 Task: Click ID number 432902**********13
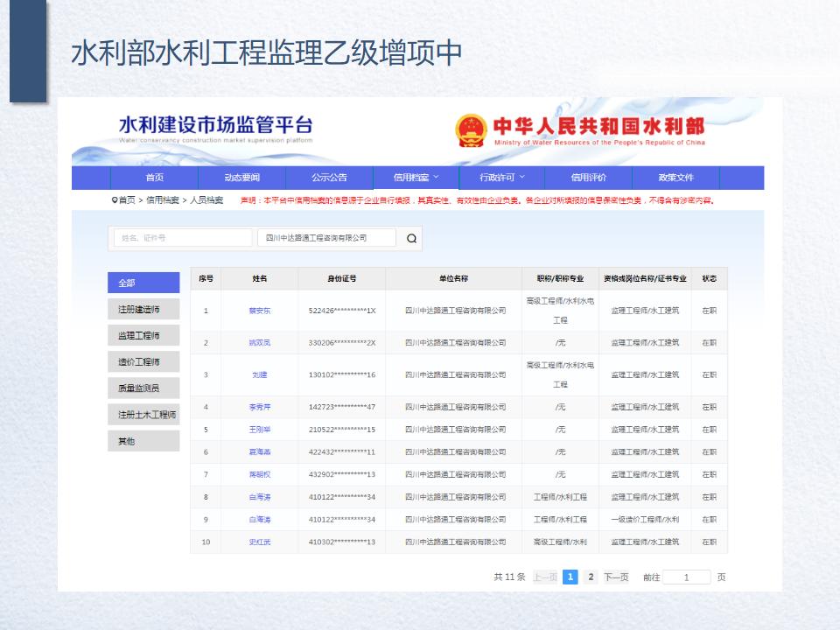click(342, 474)
